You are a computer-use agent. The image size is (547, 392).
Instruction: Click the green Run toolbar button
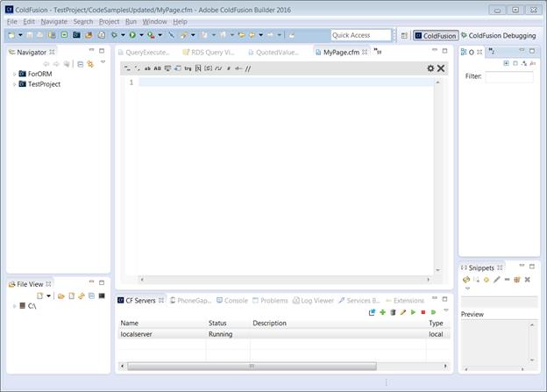[x=132, y=35]
